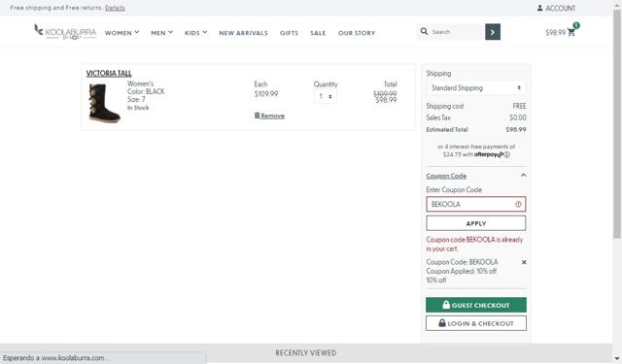This screenshot has width=622, height=364.
Task: Click the 'Coupon Applied: 10% off' text
Action: [x=462, y=272]
